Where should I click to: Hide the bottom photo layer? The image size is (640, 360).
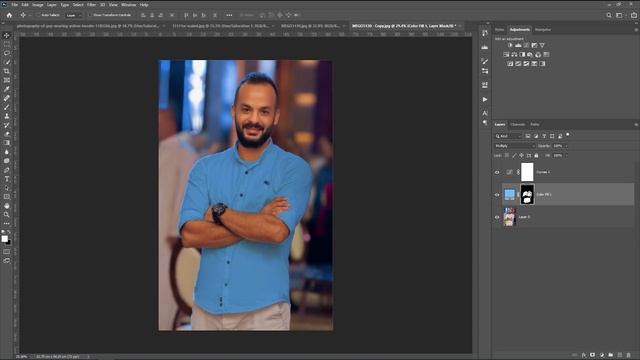click(497, 217)
